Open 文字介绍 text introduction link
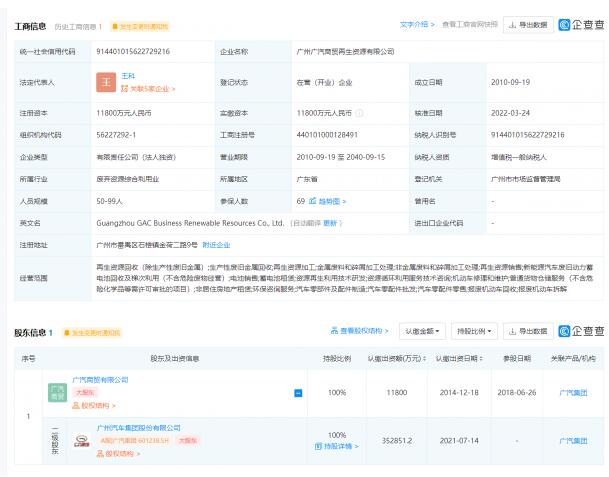 [417, 24]
